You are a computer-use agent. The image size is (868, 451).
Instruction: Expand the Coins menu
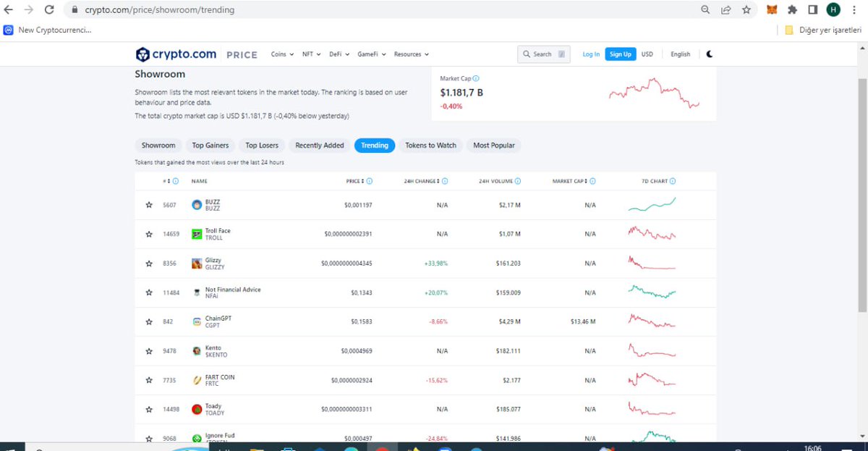coord(282,54)
